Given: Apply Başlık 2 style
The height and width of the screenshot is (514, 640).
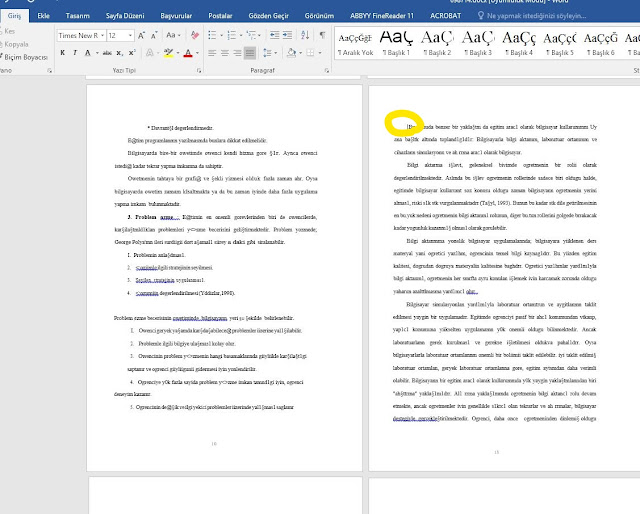Looking at the screenshot, I should 437,43.
